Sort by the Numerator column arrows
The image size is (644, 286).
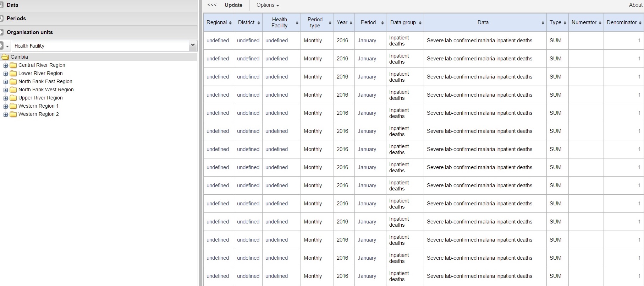click(600, 23)
